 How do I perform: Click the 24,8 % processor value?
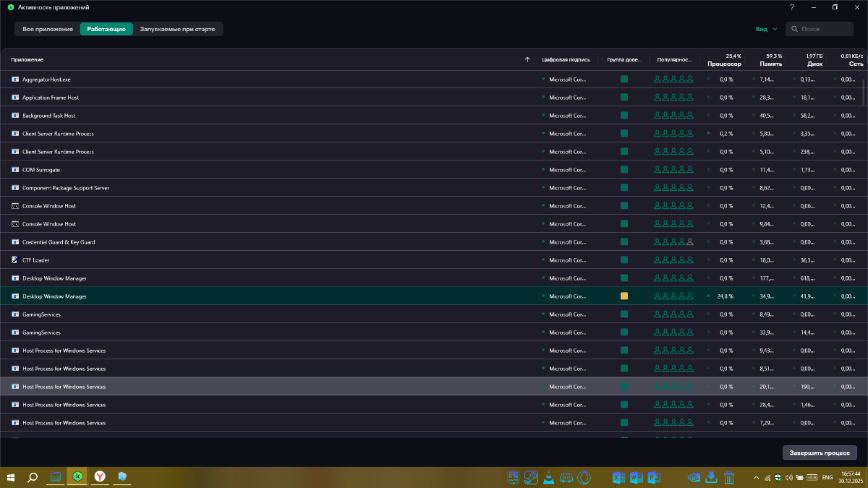coord(726,296)
